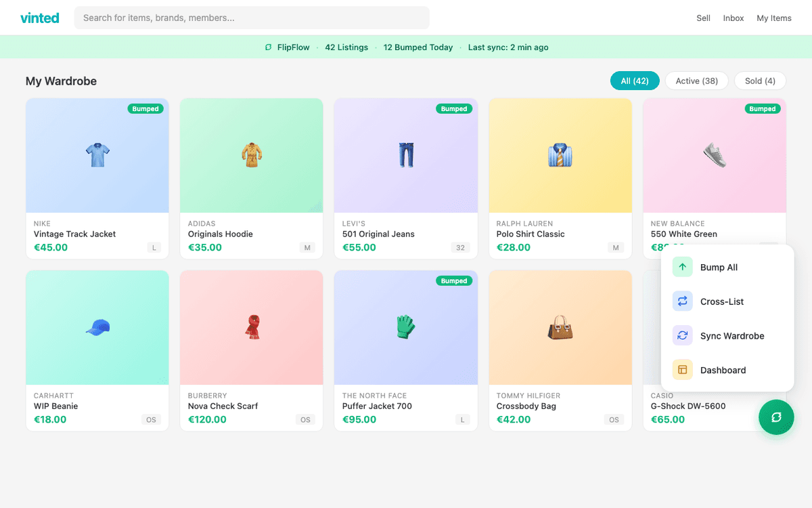
Task: Switch to the Active (38) filter
Action: 696,80
